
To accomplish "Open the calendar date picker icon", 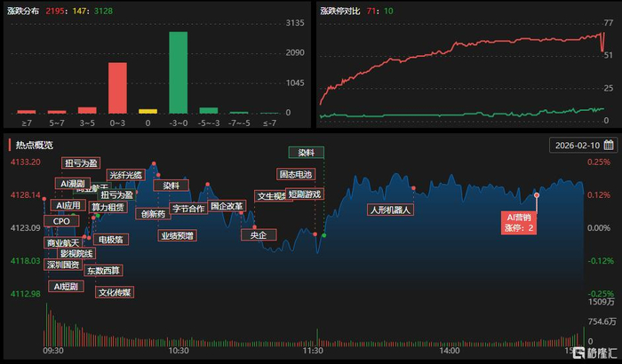I will (609, 145).
